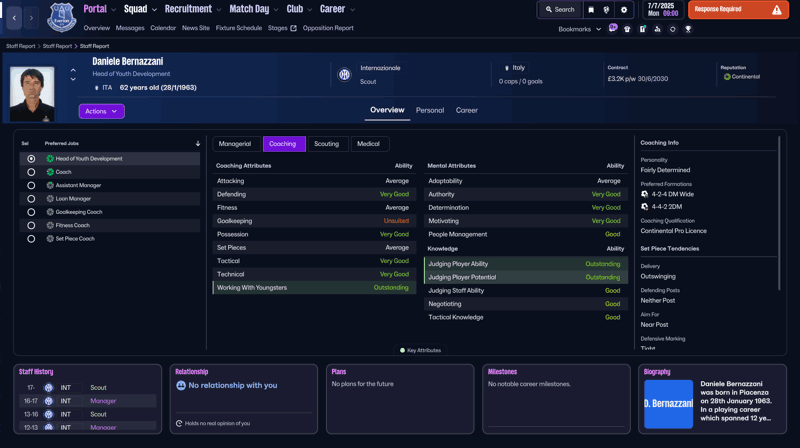Open the Opposition Report submenu
Viewport: 800px width, 448px height.
tap(328, 28)
